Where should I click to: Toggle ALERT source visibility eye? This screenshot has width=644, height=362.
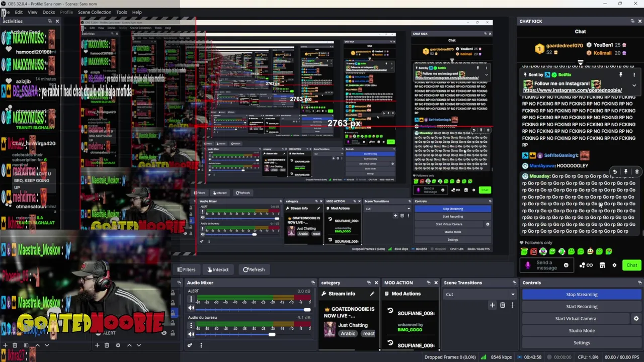164,333
